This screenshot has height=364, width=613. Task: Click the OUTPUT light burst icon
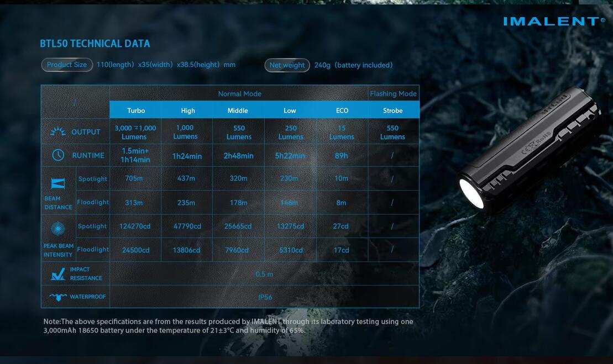58,131
